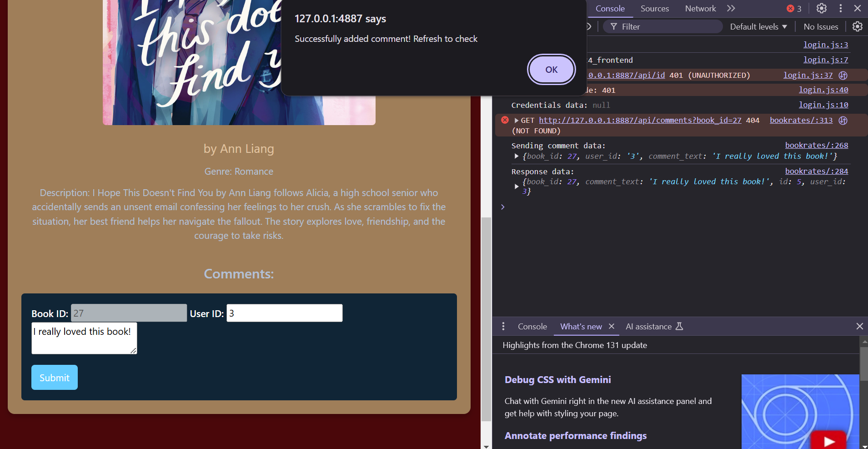Open the Default levels dropdown
The height and width of the screenshot is (449, 868).
click(758, 27)
